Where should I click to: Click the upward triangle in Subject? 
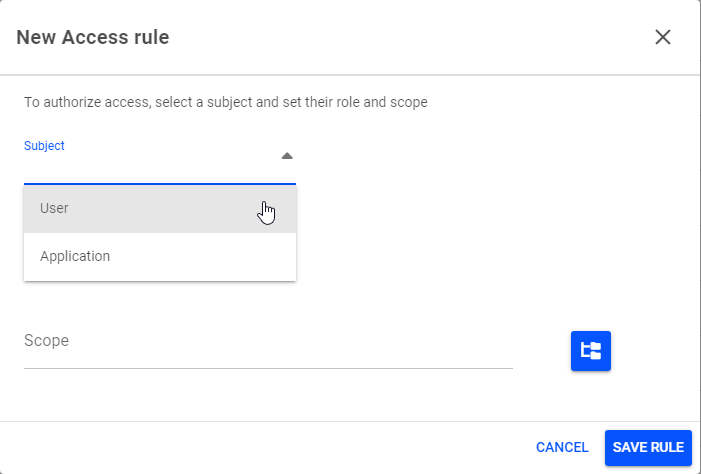[x=287, y=156]
